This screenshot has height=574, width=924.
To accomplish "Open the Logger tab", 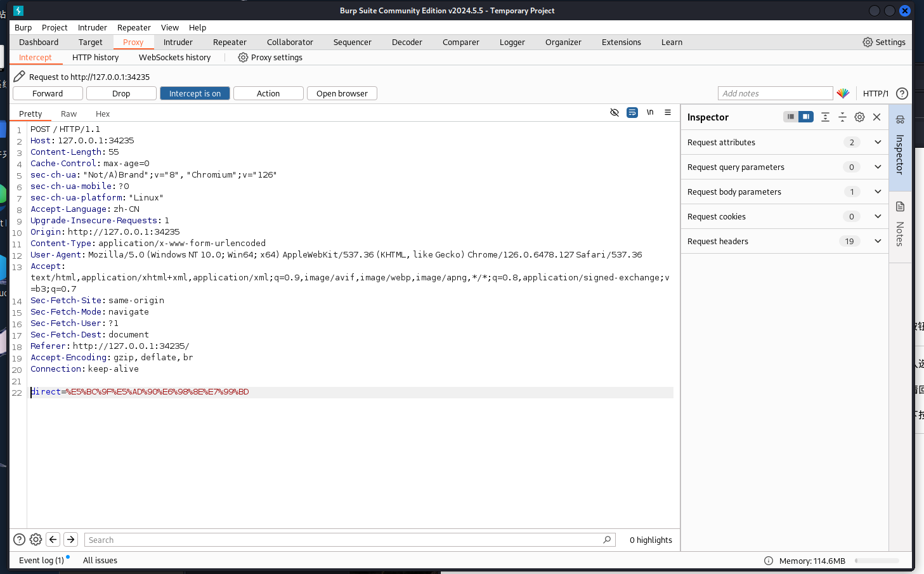I will [512, 42].
